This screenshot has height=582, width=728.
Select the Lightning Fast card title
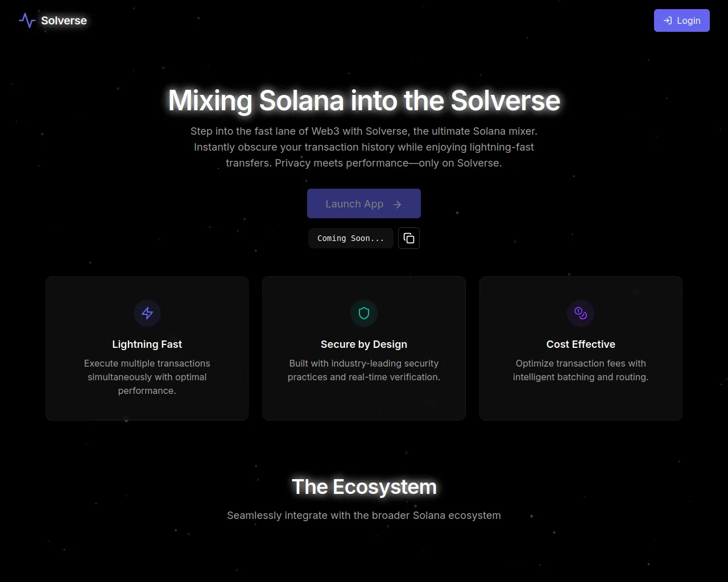[147, 344]
